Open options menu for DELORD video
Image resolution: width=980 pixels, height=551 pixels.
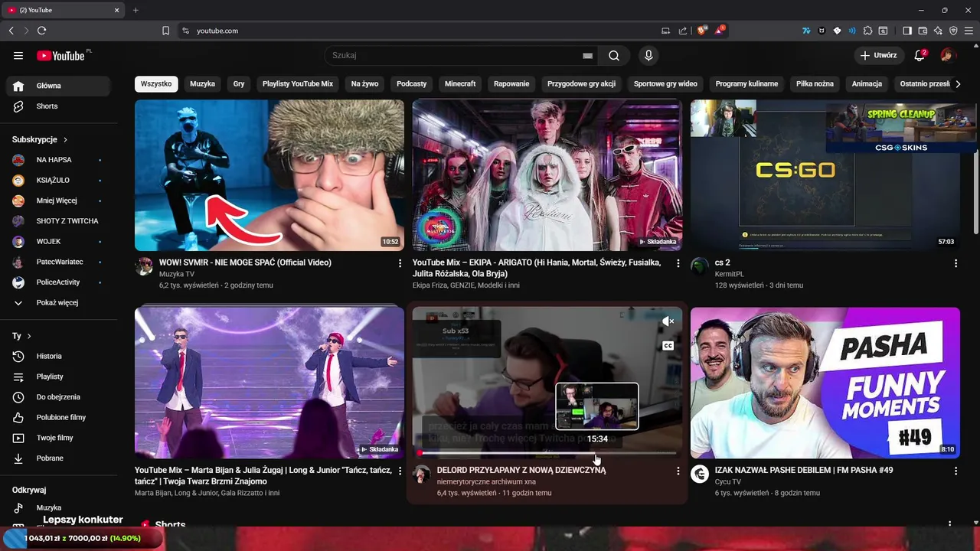pyautogui.click(x=678, y=471)
